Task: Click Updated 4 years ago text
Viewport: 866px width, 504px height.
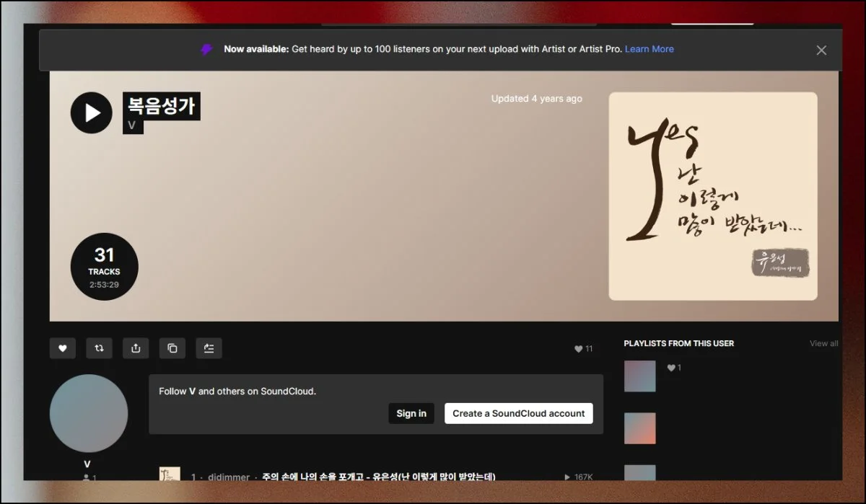Action: [537, 99]
